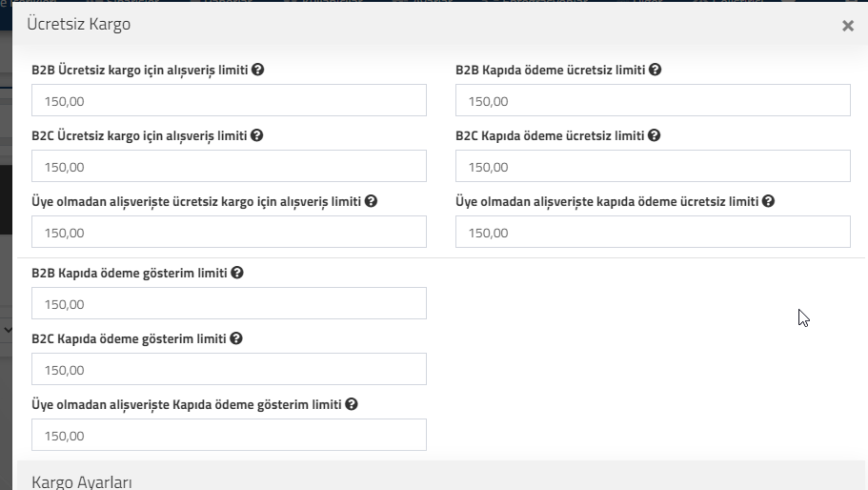Click into B2C Kapıda ödeme ücretsiz limiti input
Image resolution: width=868 pixels, height=490 pixels.
click(653, 166)
